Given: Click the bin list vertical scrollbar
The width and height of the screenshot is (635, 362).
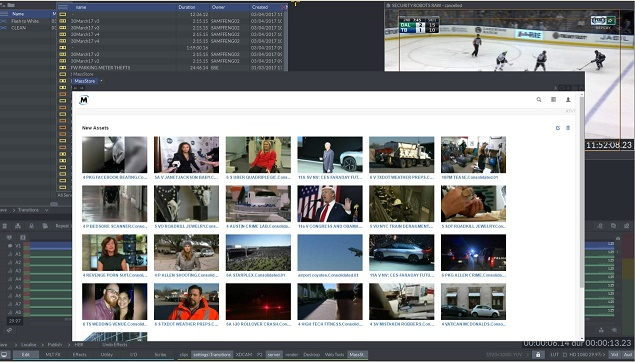Looking at the screenshot, I should click(286, 40).
